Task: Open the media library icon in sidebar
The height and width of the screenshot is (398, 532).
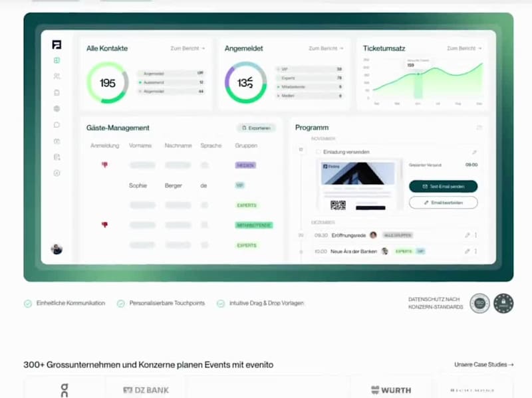Action: [x=57, y=140]
